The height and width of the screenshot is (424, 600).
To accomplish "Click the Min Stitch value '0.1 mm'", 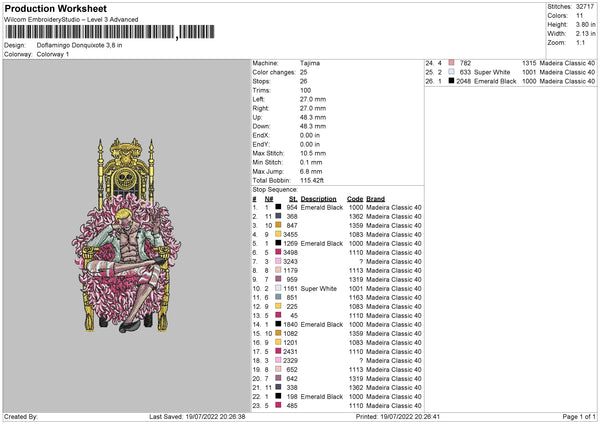I will pyautogui.click(x=311, y=162).
